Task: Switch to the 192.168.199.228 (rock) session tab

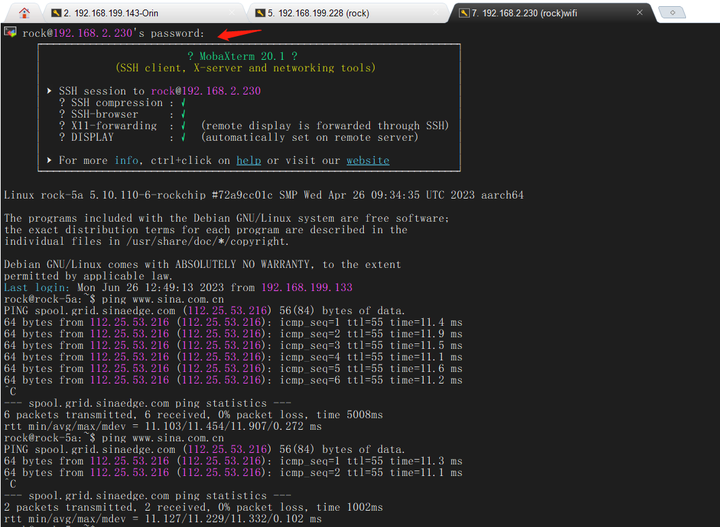Action: (349, 13)
